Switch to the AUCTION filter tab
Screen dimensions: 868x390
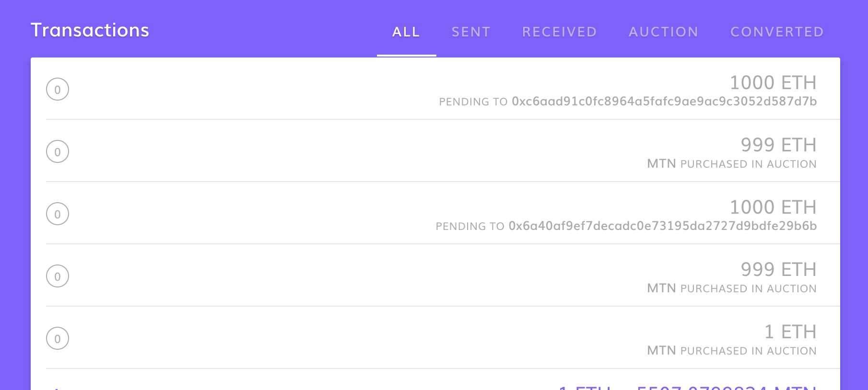pyautogui.click(x=664, y=32)
